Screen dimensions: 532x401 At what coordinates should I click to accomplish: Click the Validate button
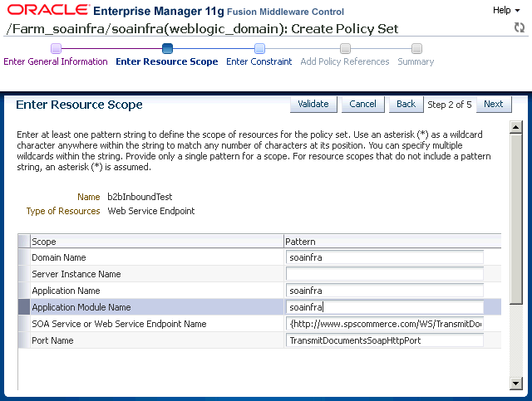(313, 104)
